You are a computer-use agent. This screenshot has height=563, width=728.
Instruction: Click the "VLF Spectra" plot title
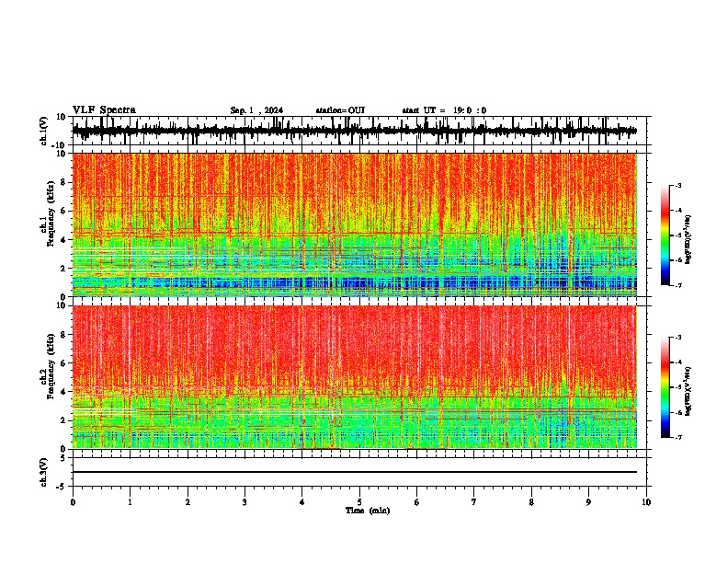104,110
